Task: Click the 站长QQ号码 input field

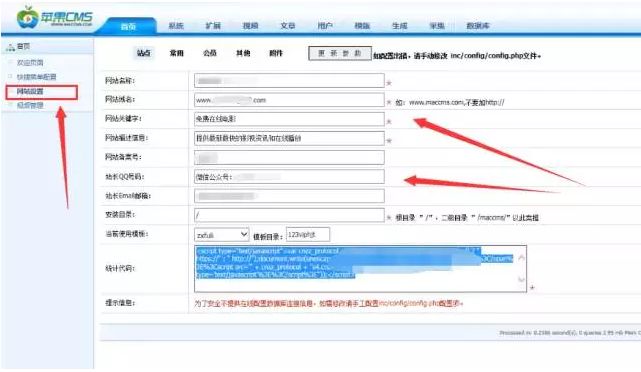Action: [x=289, y=177]
